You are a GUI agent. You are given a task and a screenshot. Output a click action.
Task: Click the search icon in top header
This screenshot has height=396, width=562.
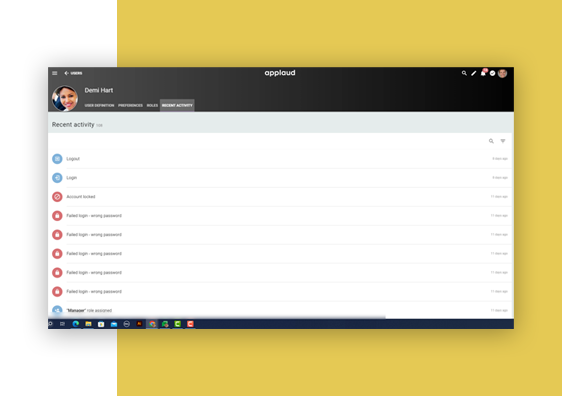pyautogui.click(x=464, y=73)
